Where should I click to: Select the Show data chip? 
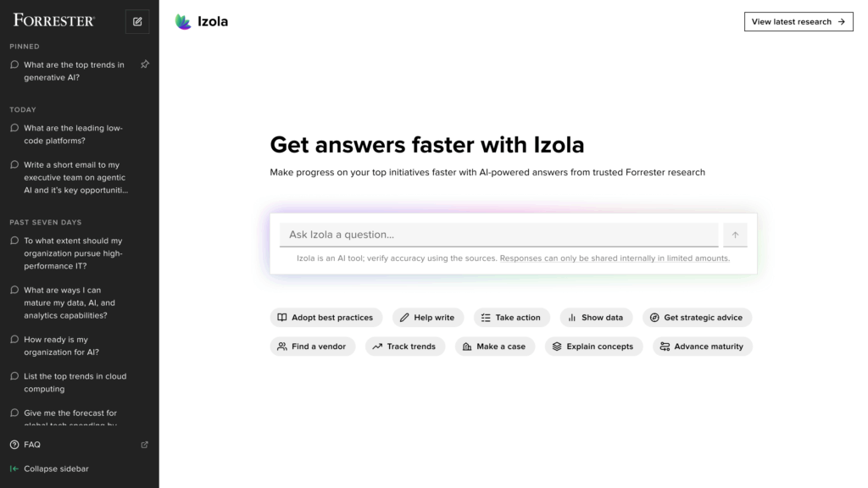click(596, 318)
